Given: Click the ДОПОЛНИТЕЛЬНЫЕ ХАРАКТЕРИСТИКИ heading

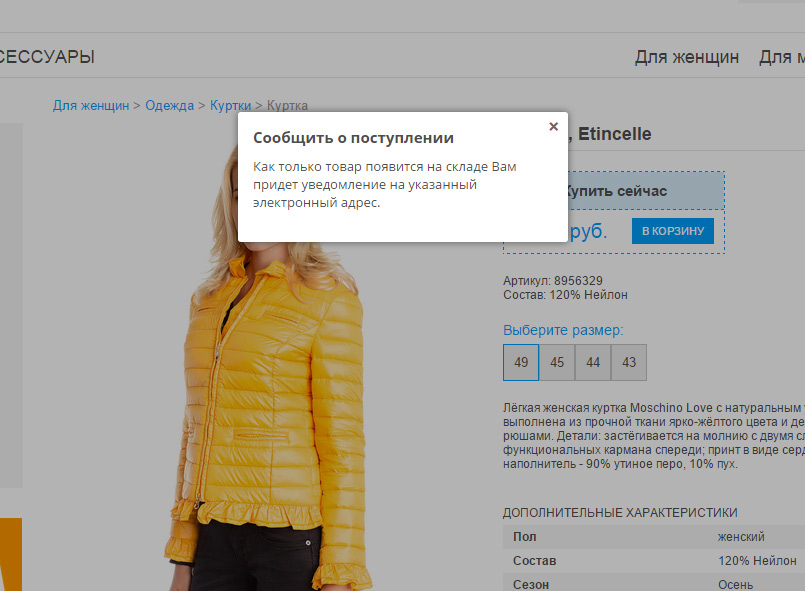Looking at the screenshot, I should [620, 512].
